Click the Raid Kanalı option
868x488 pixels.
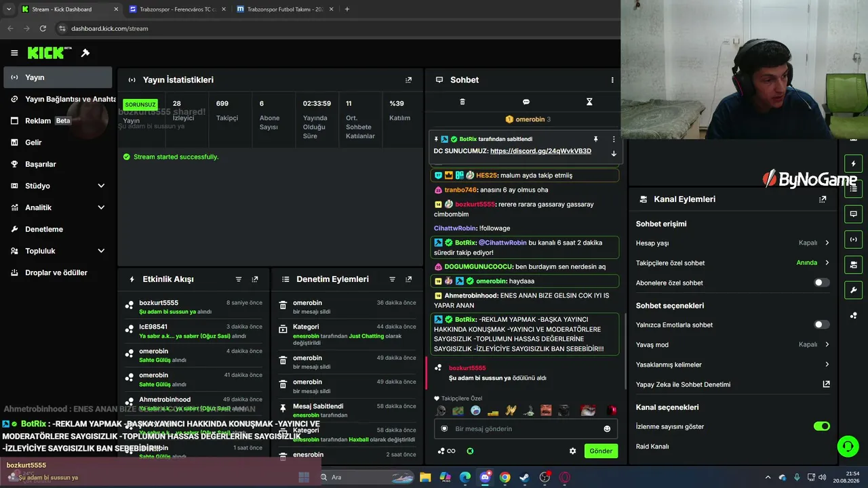(x=652, y=447)
